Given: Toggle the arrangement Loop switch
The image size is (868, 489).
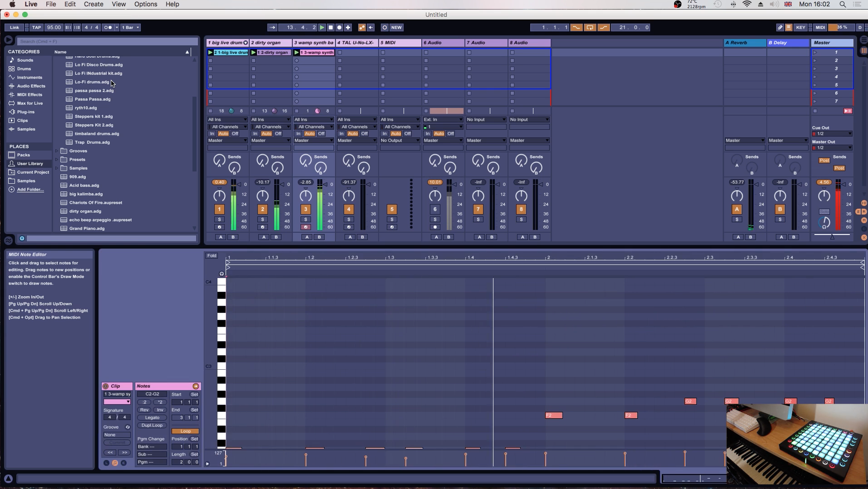Looking at the screenshot, I should click(590, 27).
